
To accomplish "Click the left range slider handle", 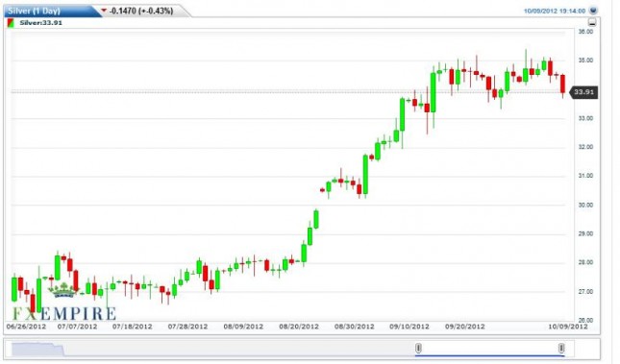I will [x=418, y=349].
